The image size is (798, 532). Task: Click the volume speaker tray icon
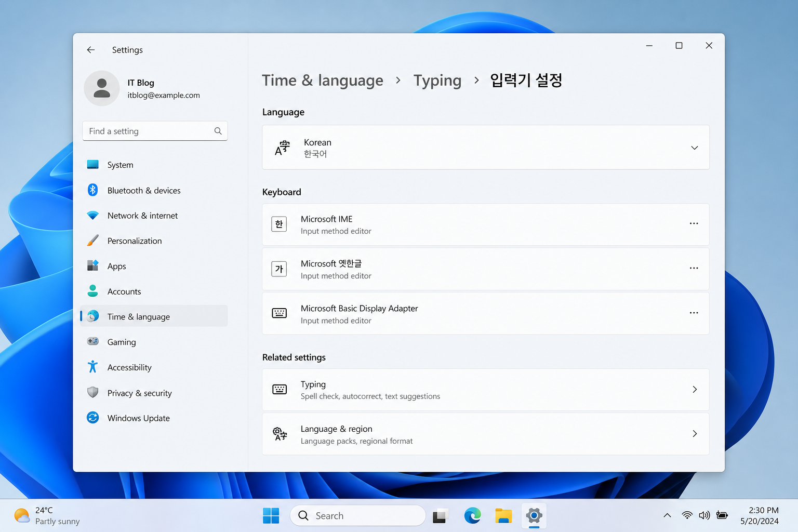click(704, 515)
